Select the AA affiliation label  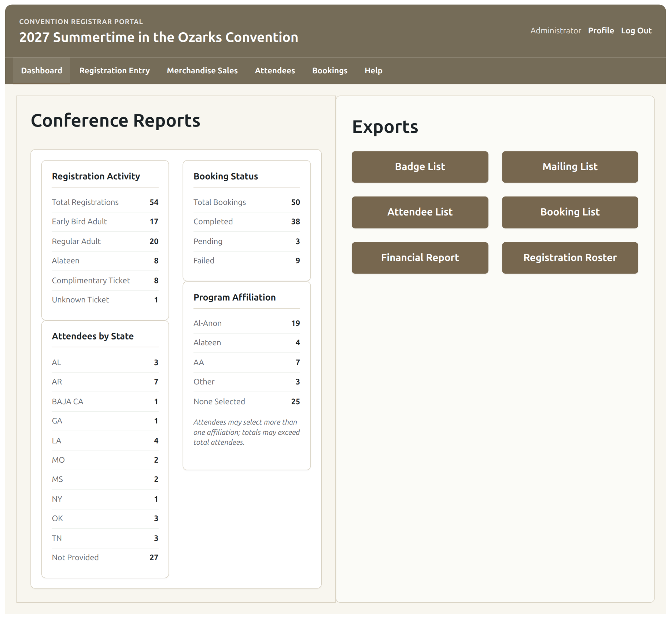point(199,363)
